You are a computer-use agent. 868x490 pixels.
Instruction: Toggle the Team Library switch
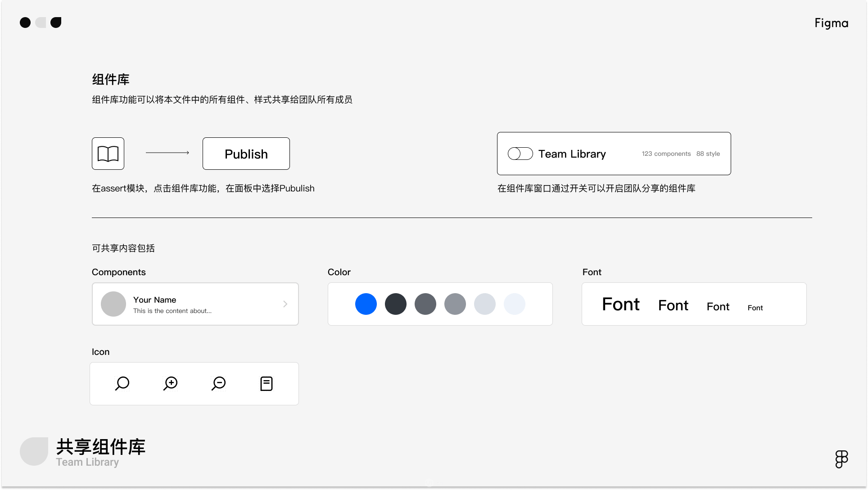pyautogui.click(x=520, y=154)
